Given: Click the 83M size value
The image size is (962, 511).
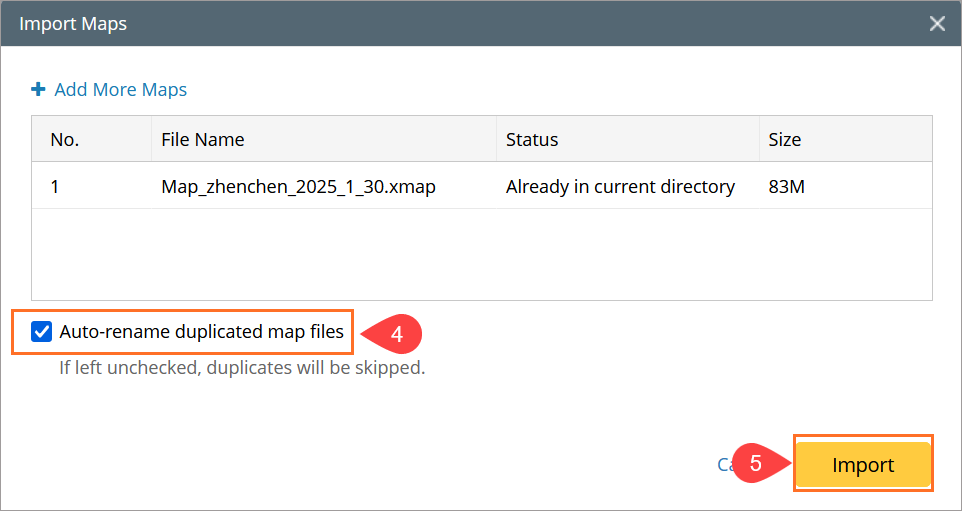Looking at the screenshot, I should tap(786, 187).
